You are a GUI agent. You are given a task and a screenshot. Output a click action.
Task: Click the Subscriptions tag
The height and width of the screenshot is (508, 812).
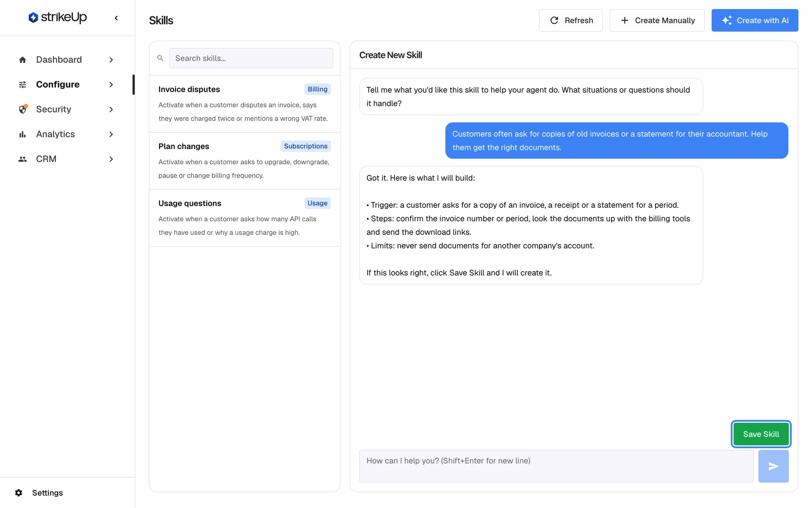(x=306, y=146)
